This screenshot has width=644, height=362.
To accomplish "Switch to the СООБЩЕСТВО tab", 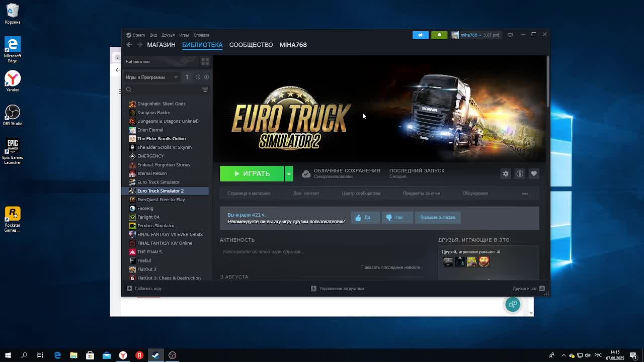I will tap(251, 45).
